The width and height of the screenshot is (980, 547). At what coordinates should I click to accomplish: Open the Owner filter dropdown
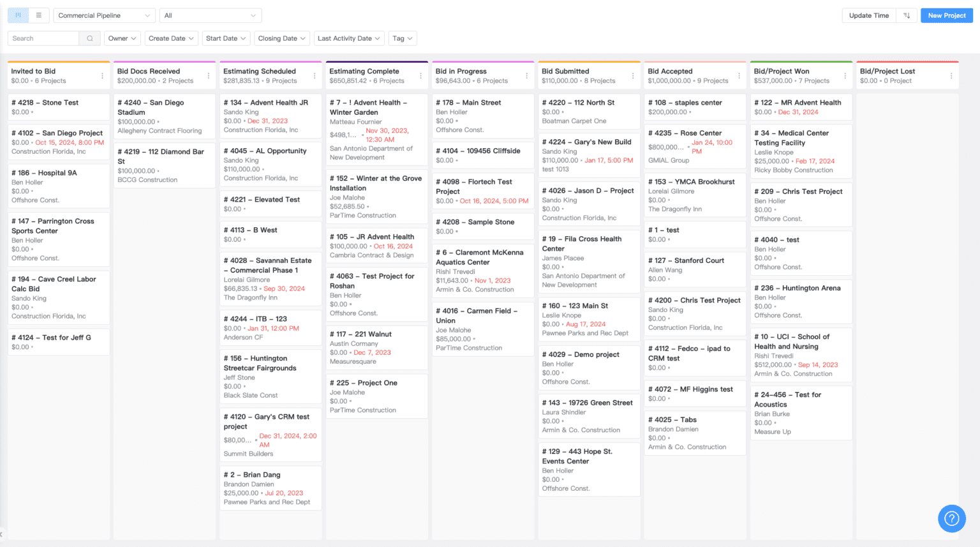click(x=122, y=38)
